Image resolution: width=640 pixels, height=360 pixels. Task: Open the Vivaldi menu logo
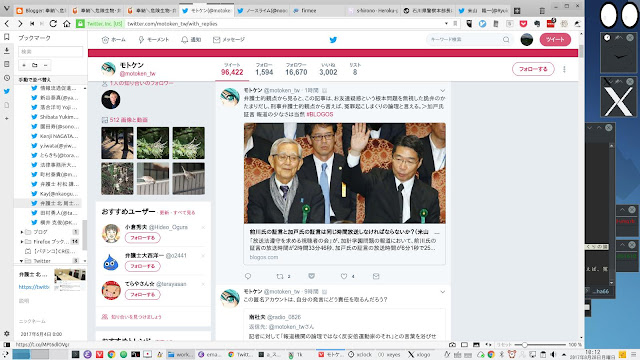point(6,9)
